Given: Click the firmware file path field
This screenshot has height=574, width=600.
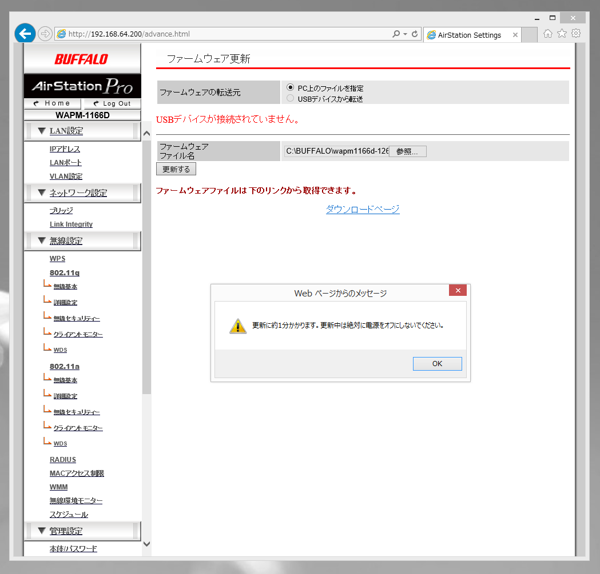Looking at the screenshot, I should (x=337, y=151).
